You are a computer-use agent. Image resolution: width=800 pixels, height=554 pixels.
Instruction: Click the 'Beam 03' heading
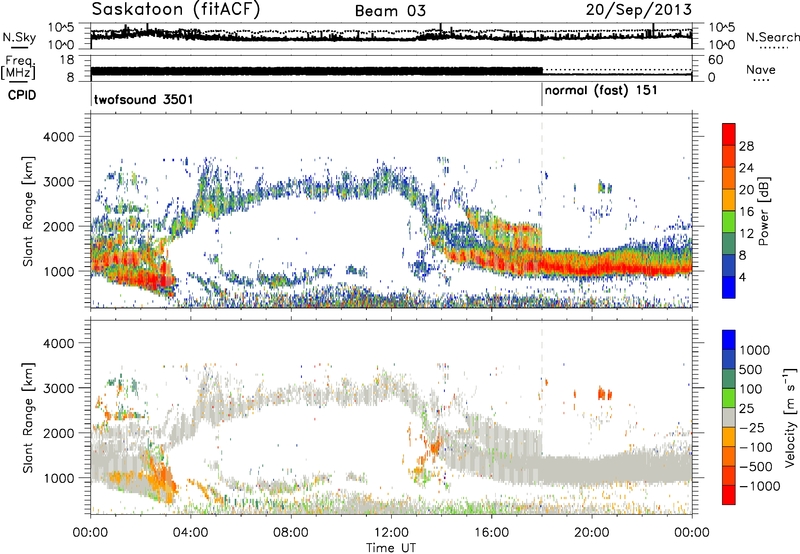point(390,11)
